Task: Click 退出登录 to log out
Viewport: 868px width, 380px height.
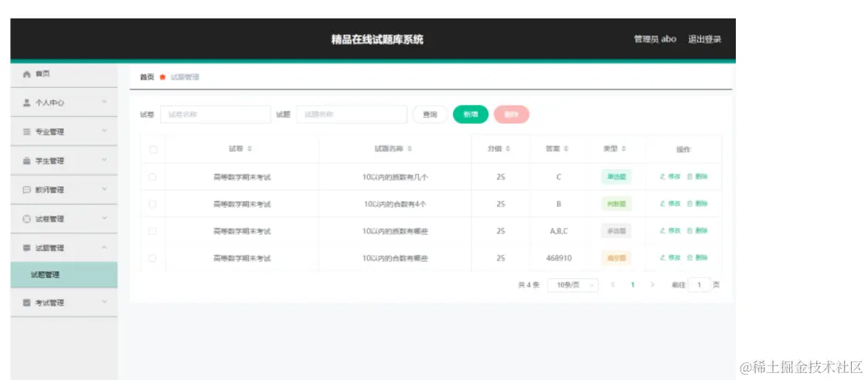Action: pos(705,39)
